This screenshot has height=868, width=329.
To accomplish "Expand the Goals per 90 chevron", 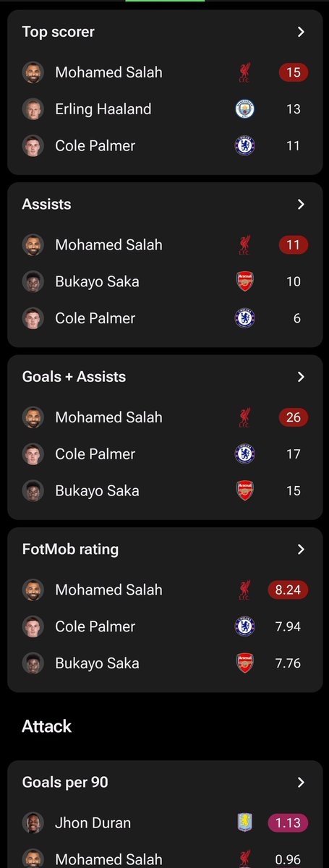I will pyautogui.click(x=301, y=783).
